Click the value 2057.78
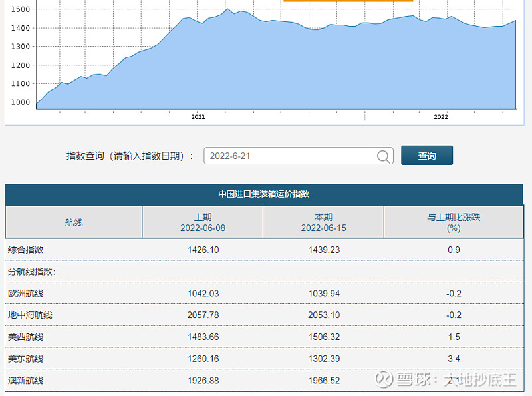The height and width of the screenshot is (396, 532). click(203, 315)
